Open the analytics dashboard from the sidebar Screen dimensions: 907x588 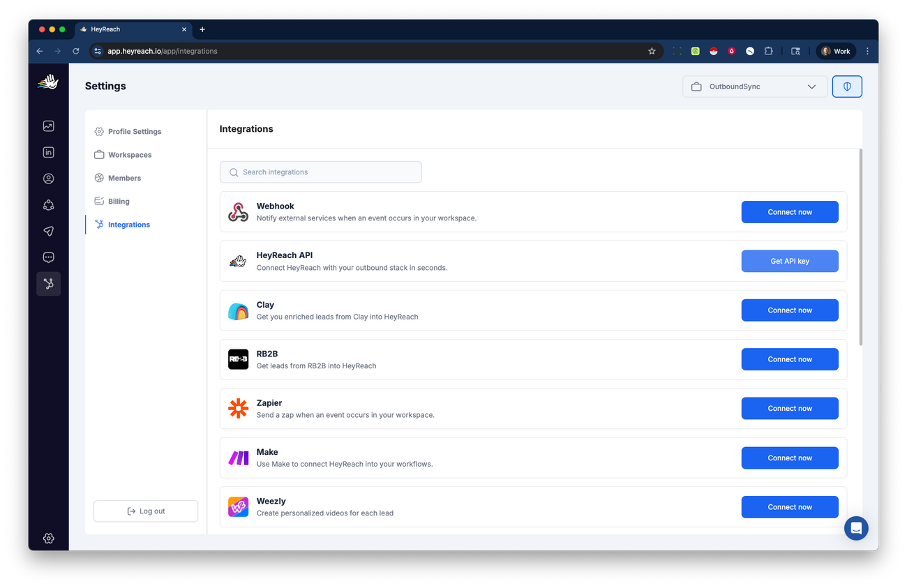pos(48,126)
